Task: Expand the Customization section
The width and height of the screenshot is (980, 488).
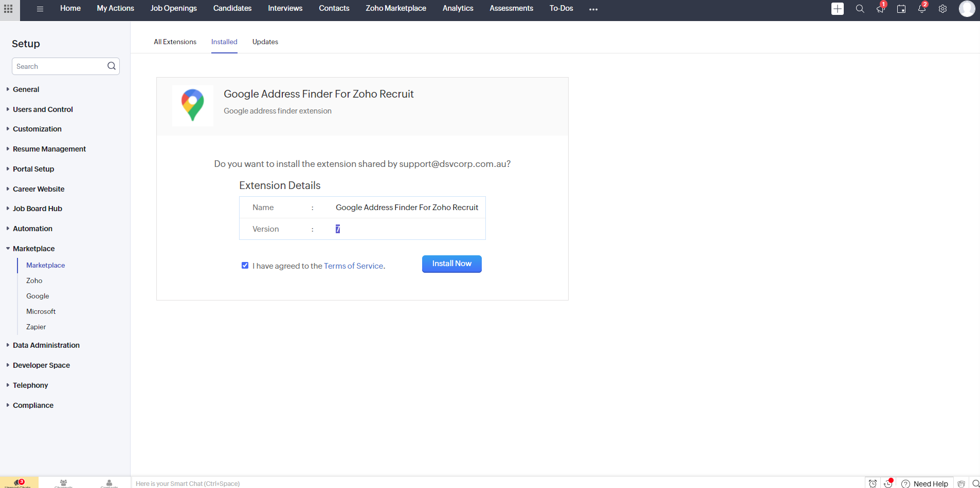Action: coord(37,129)
